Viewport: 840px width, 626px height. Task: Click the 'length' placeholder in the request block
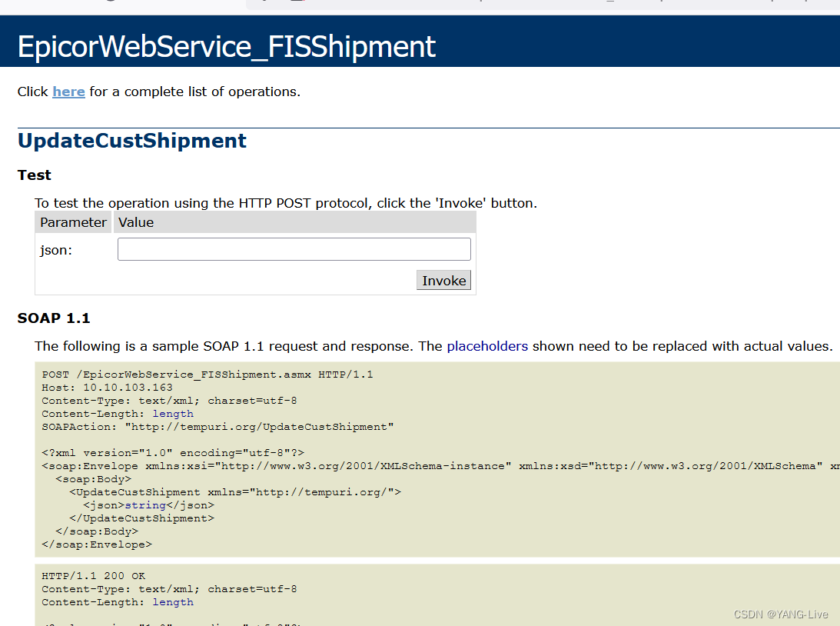[x=173, y=414]
